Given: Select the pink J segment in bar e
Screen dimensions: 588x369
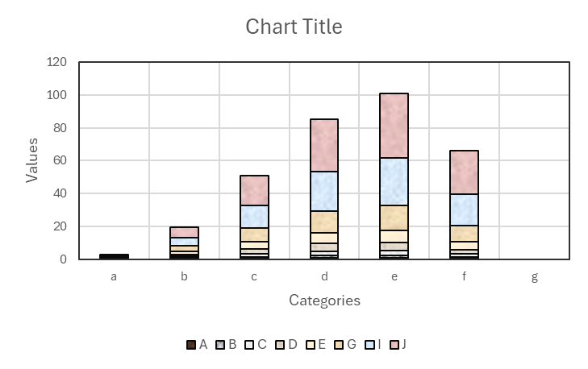Looking at the screenshot, I should pos(394,125).
